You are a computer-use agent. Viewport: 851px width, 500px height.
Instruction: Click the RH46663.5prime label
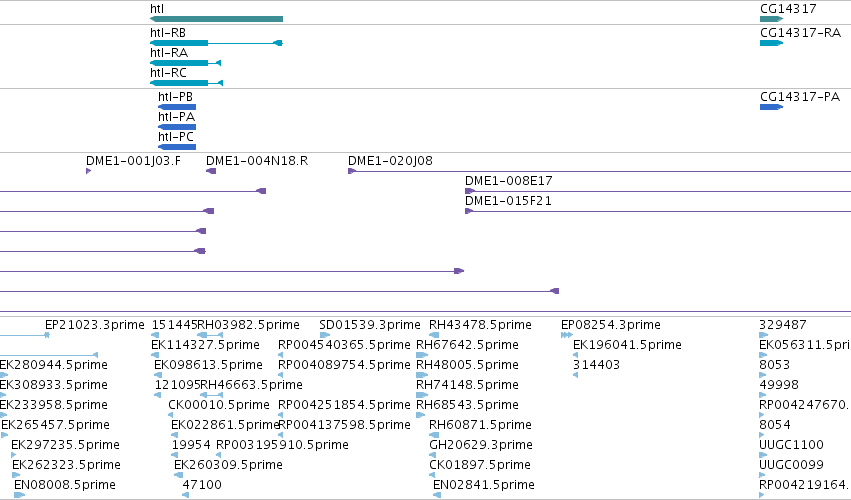coord(251,385)
